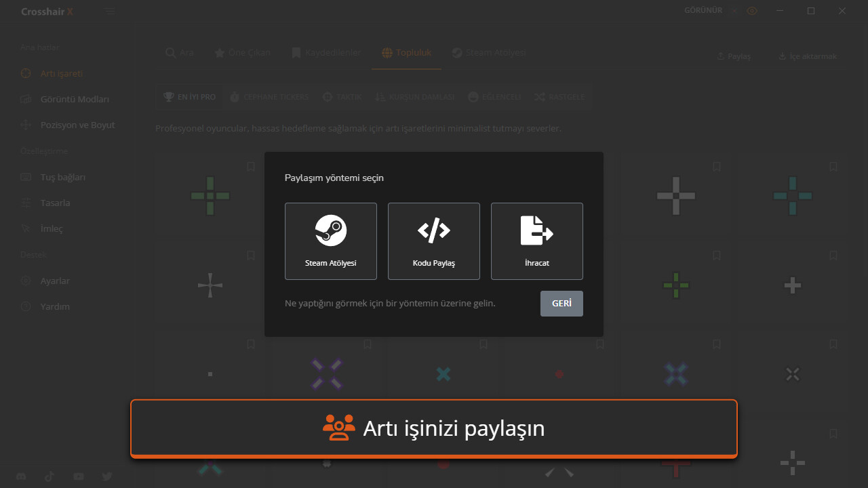Open the hamburger menu next to Crosshair X
Image resolution: width=868 pixels, height=488 pixels.
[110, 12]
